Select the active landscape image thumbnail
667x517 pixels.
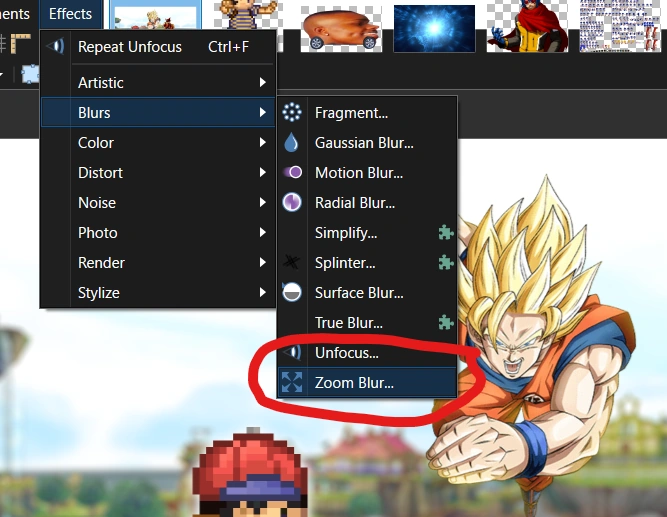[155, 15]
